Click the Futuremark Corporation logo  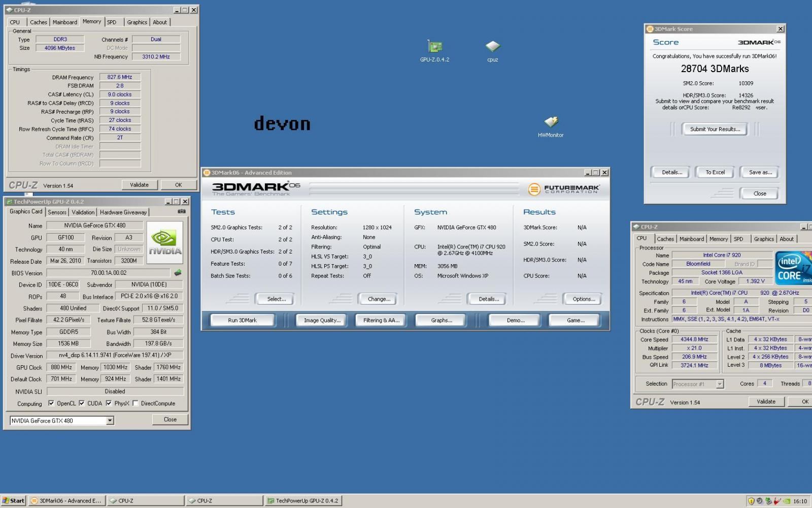pyautogui.click(x=564, y=189)
